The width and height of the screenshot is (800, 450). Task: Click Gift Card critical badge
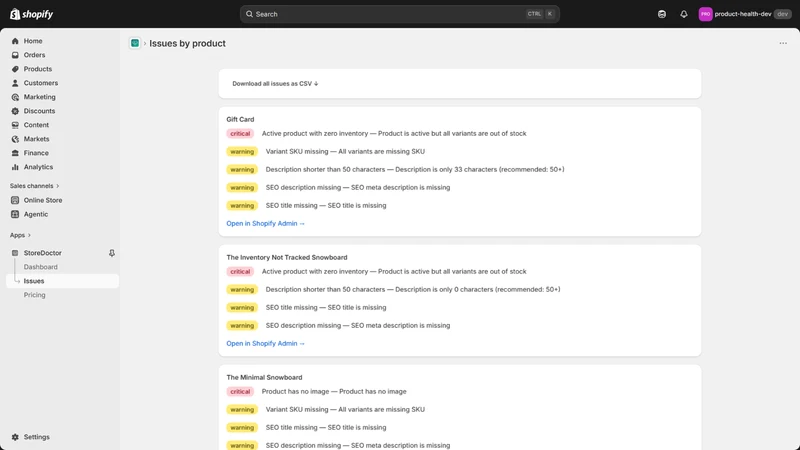[x=240, y=134]
